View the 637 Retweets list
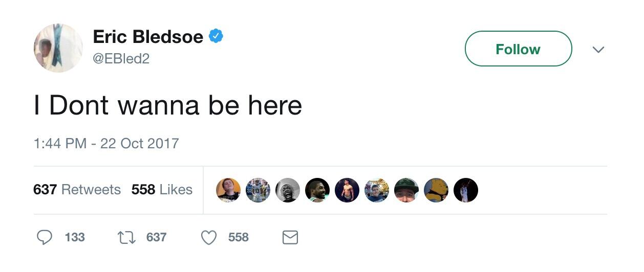 77,190
